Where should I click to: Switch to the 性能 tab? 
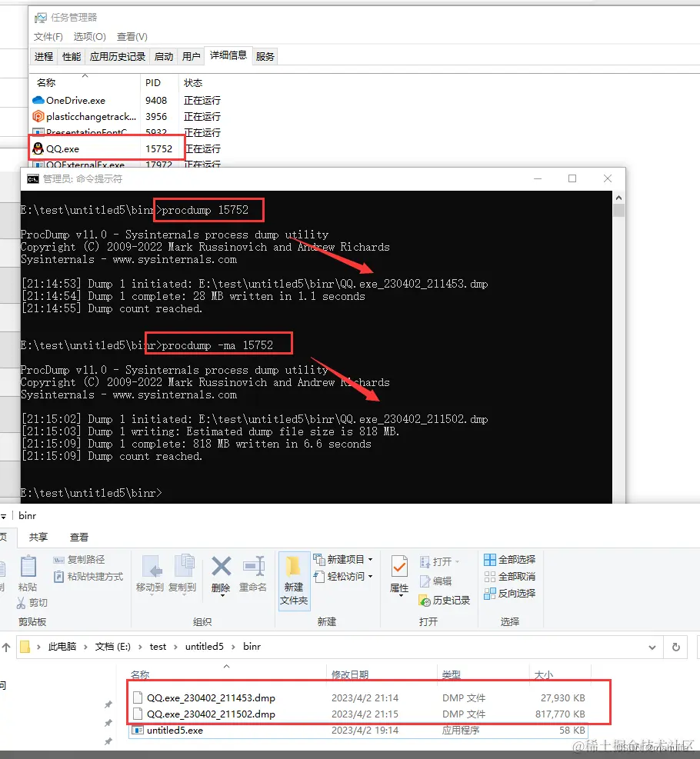(x=72, y=57)
